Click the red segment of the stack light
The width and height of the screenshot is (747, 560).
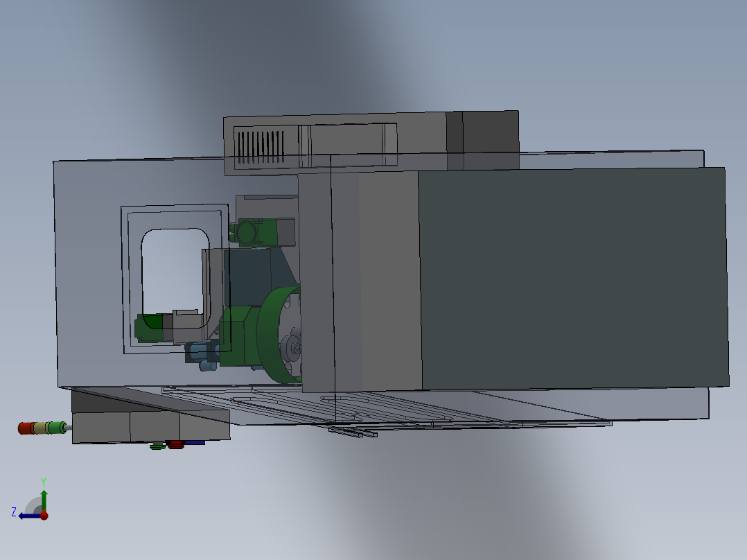26,428
